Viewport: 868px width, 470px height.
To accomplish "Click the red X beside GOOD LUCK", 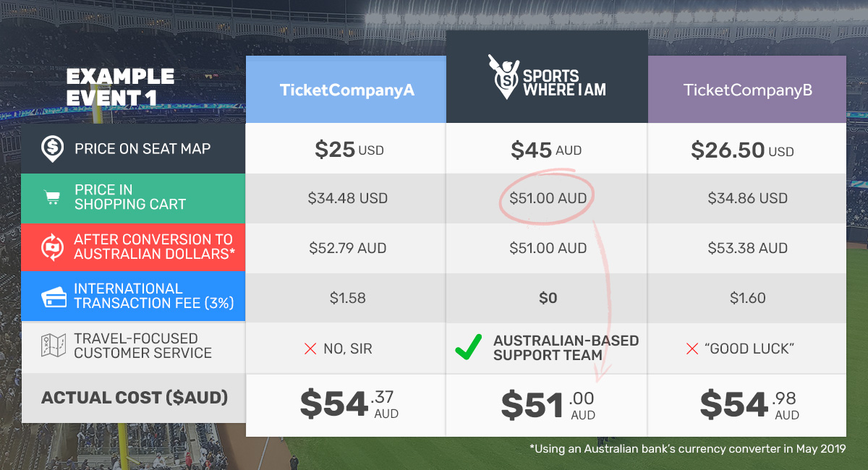I will [691, 349].
